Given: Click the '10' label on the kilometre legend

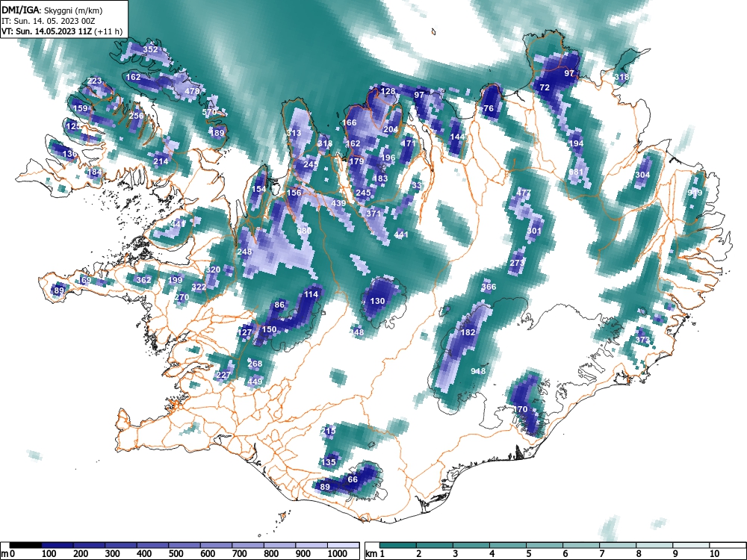Looking at the screenshot, I should [x=714, y=554].
